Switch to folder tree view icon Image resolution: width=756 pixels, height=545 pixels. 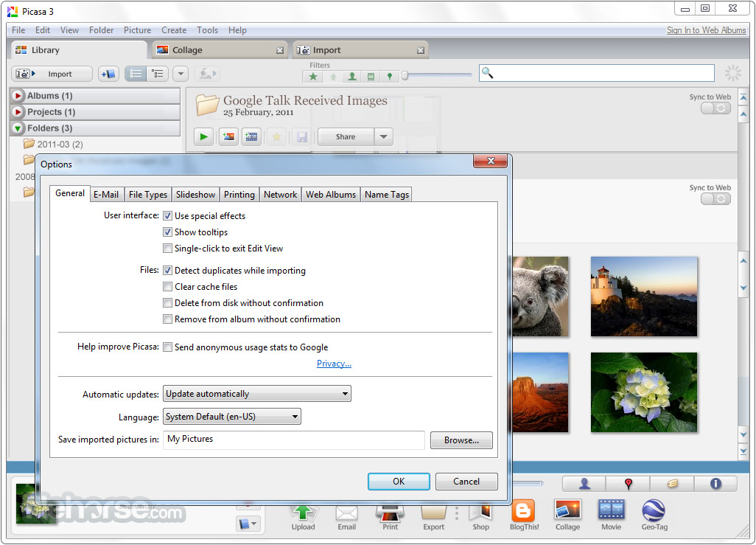click(157, 74)
